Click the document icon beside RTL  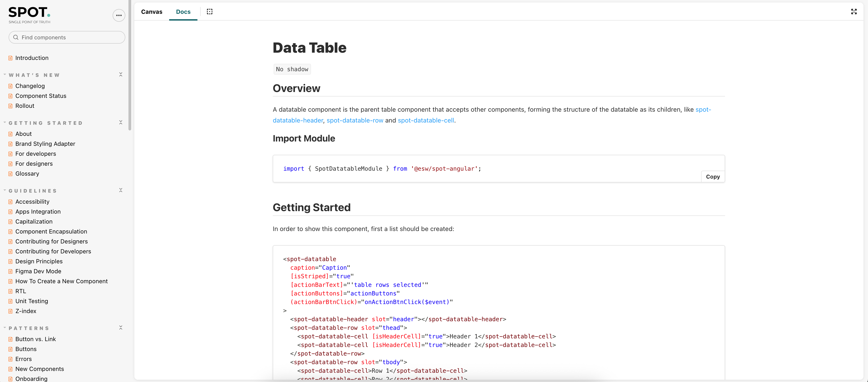point(10,291)
